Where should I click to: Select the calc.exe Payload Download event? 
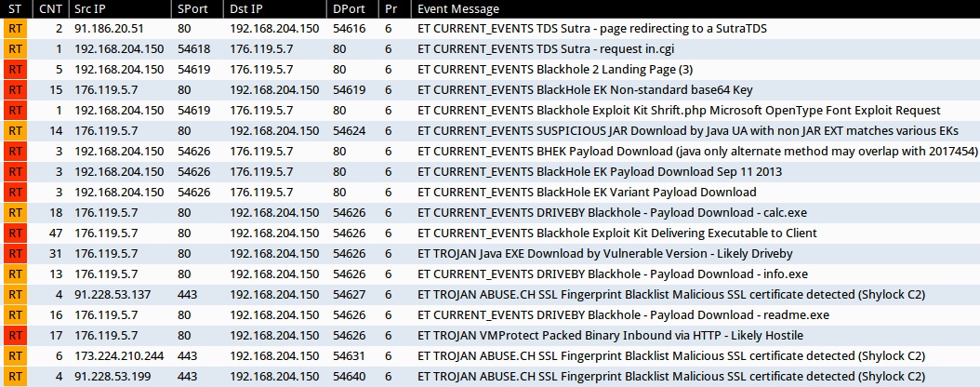click(613, 212)
